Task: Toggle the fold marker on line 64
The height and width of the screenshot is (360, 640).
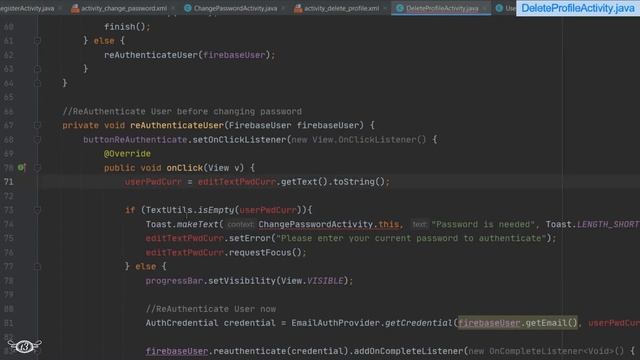Action: coord(37,83)
